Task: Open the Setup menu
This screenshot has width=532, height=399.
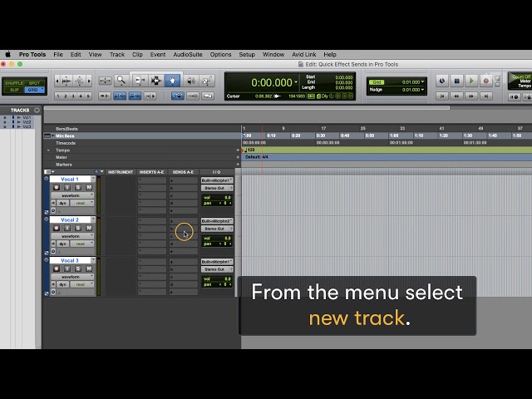Action: pyautogui.click(x=247, y=54)
